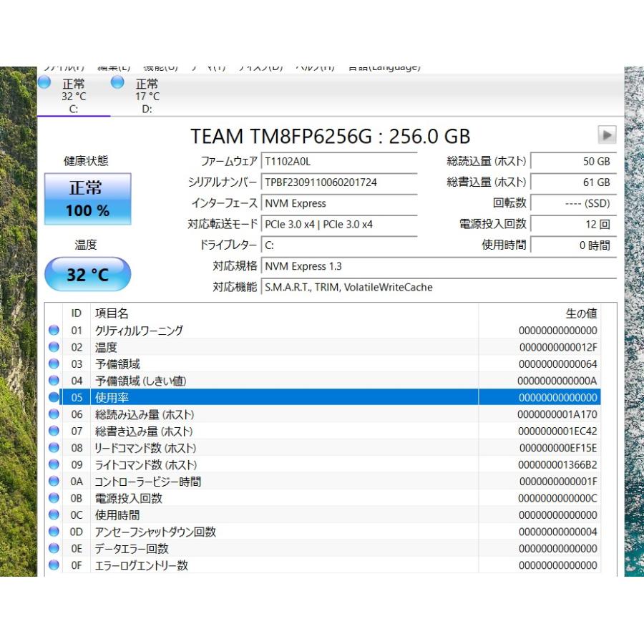
Task: Click raw value 0000000001A170
Action: click(557, 414)
